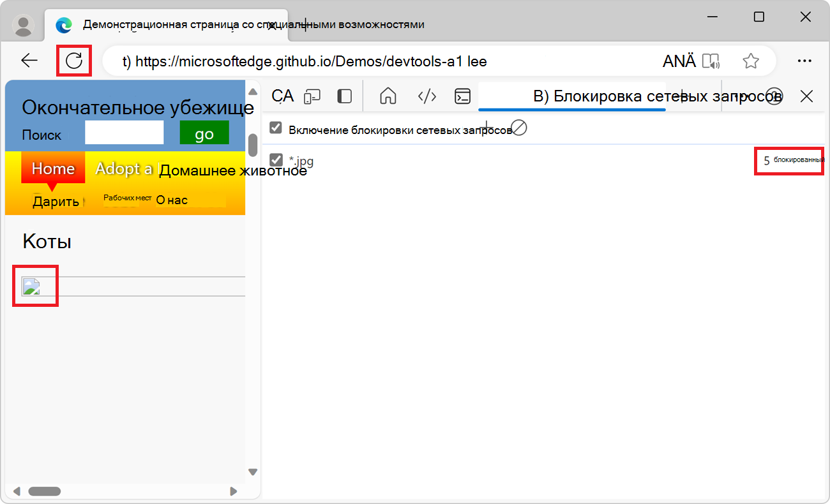This screenshot has width=830, height=504.
Task: Open the Elements tool in DevTools
Action: pos(426,96)
